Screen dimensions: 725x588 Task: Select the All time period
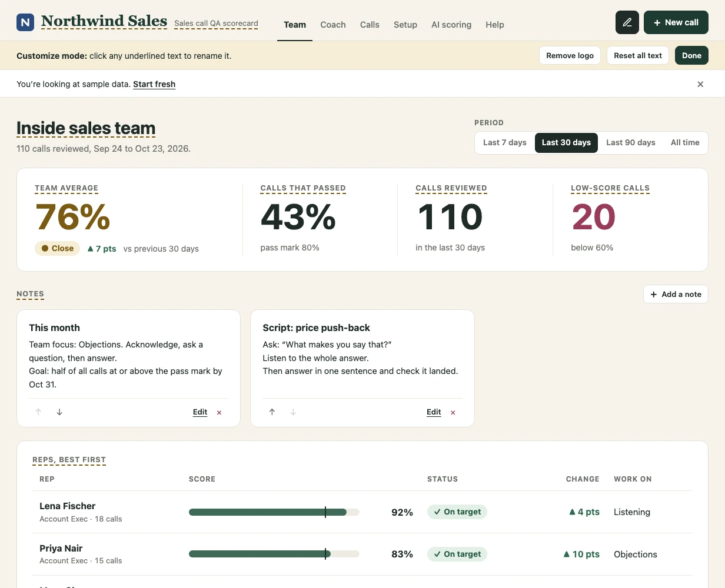pyautogui.click(x=685, y=142)
